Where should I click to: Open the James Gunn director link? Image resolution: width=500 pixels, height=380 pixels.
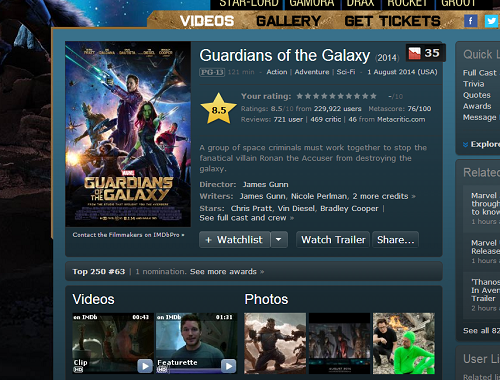point(265,185)
